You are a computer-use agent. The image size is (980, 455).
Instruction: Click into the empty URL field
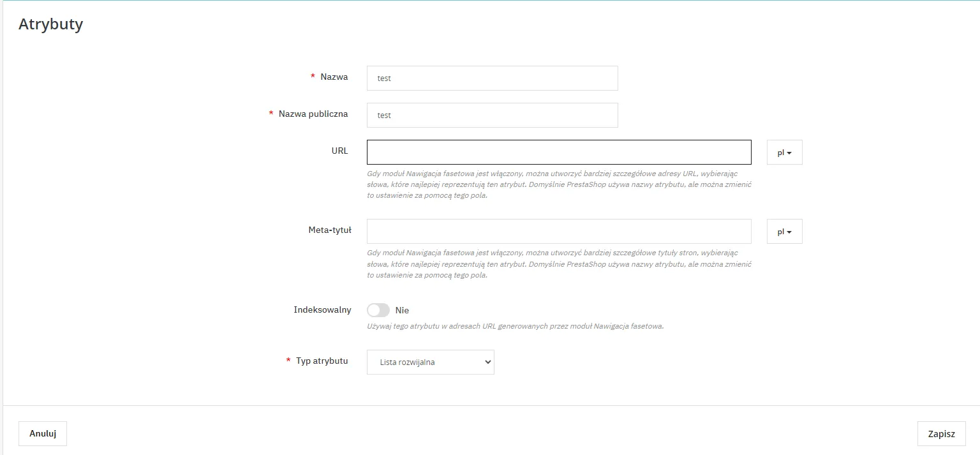coord(558,153)
